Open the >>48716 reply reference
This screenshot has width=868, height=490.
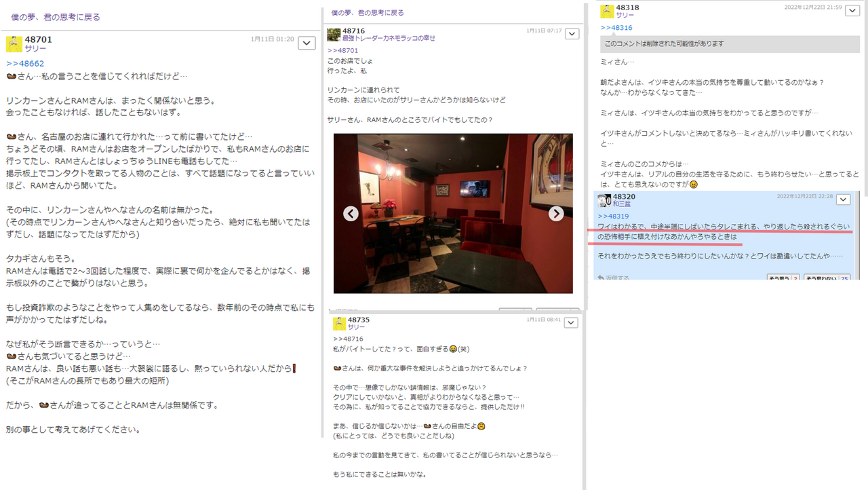point(349,339)
